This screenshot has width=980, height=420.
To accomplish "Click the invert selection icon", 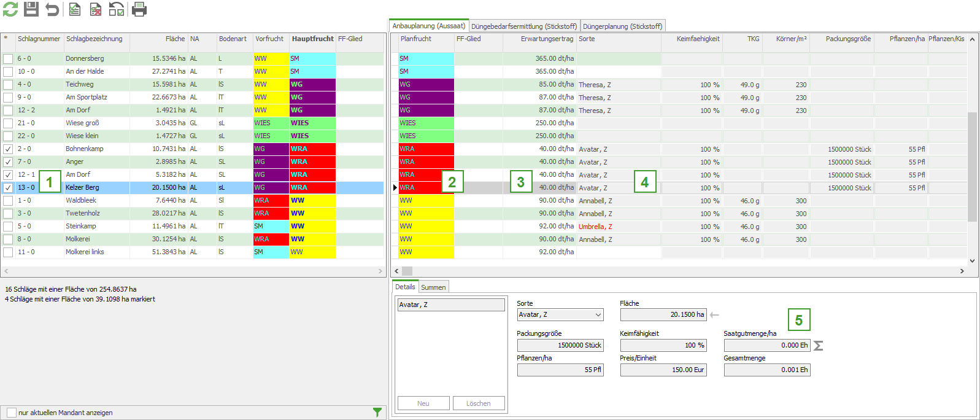I will point(117,9).
